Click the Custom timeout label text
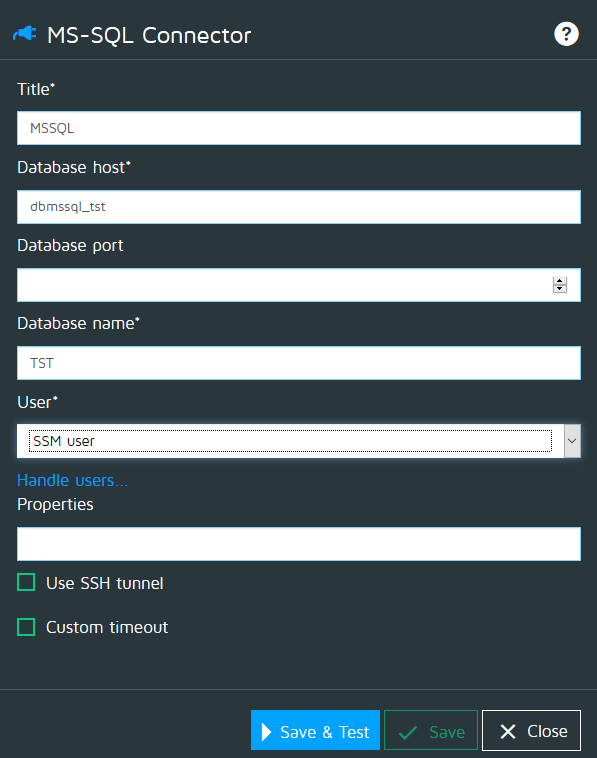 [x=107, y=627]
